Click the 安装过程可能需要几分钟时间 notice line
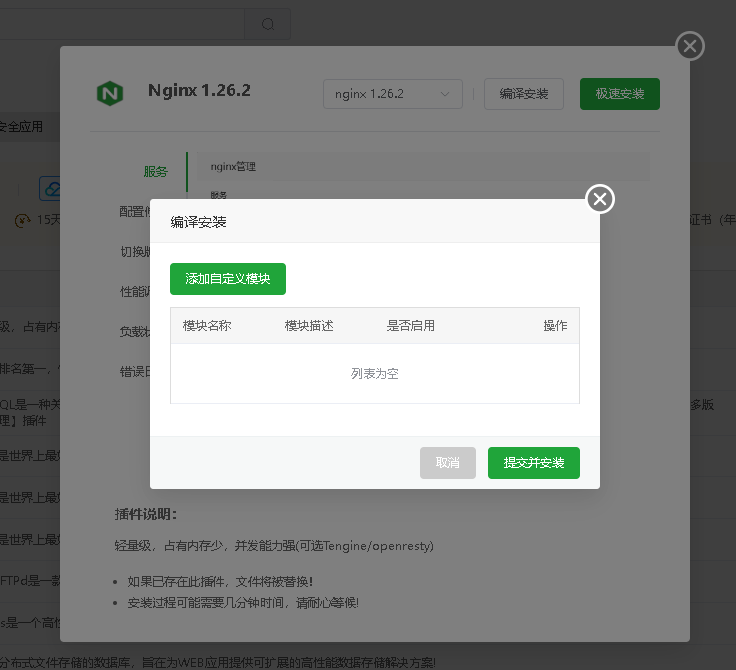The width and height of the screenshot is (736, 670). click(x=243, y=603)
